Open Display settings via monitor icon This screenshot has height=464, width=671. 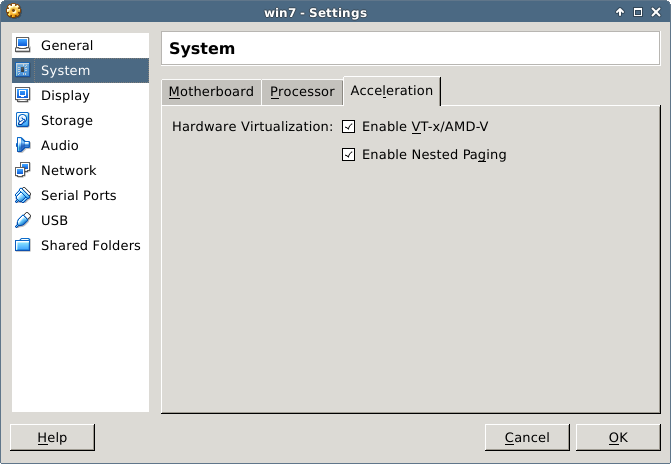[x=22, y=95]
